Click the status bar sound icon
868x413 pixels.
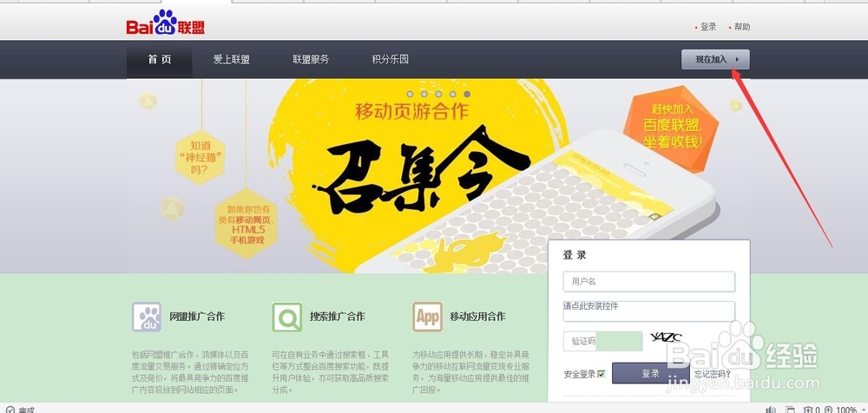click(x=771, y=410)
